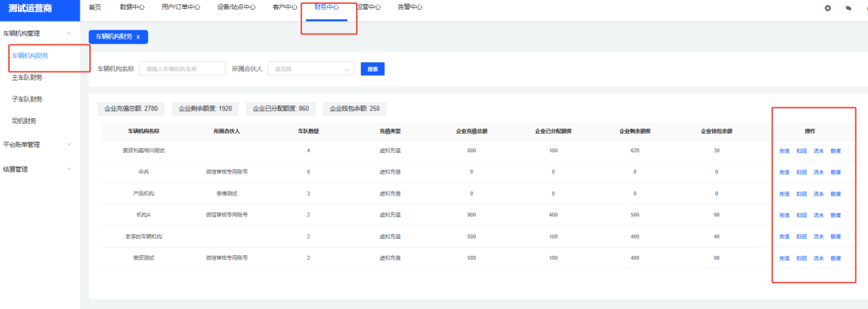Expand the 结算管理 sidebar section
The width and height of the screenshot is (868, 309).
(68, 170)
